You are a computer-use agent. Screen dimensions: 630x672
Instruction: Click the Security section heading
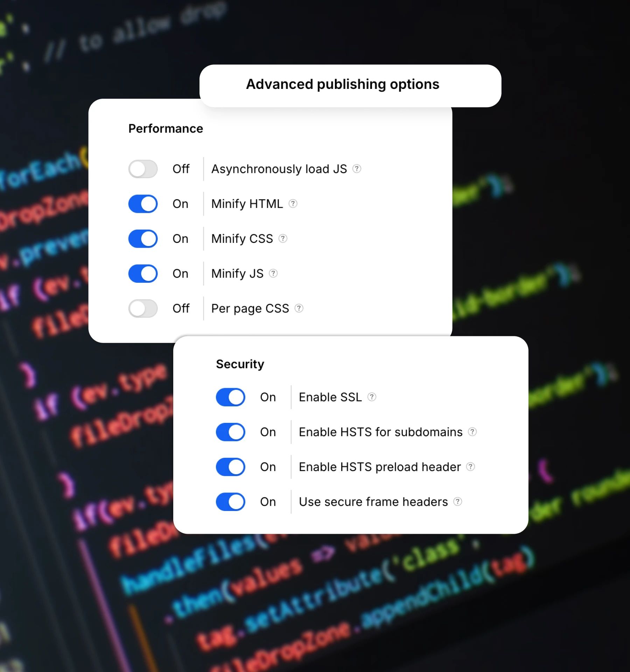click(x=240, y=364)
